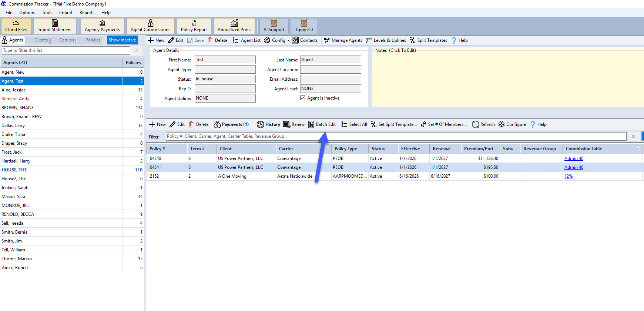The image size is (644, 311).
Task: Switch to the Carriers tab
Action: (63, 40)
